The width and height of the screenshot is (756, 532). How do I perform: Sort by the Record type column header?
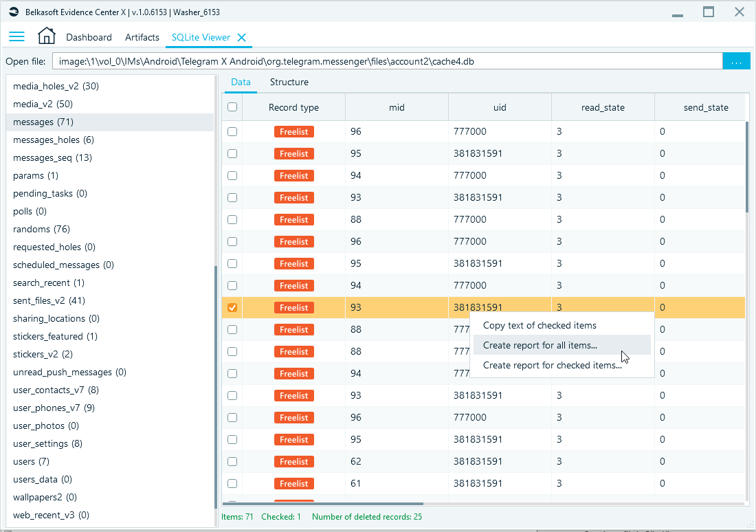[293, 107]
